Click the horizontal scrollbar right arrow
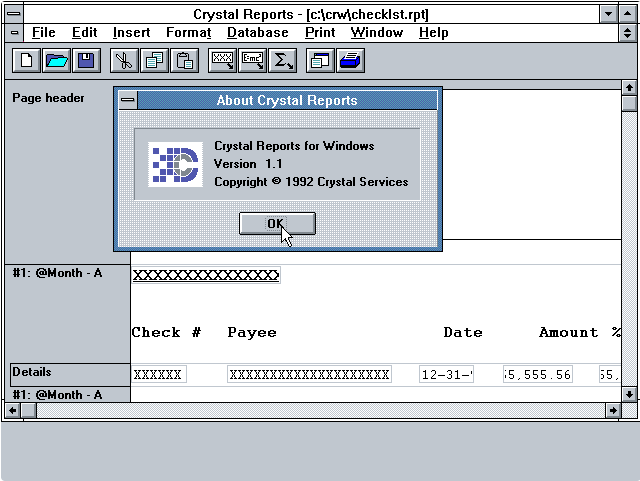Image resolution: width=640 pixels, height=481 pixels. point(613,410)
